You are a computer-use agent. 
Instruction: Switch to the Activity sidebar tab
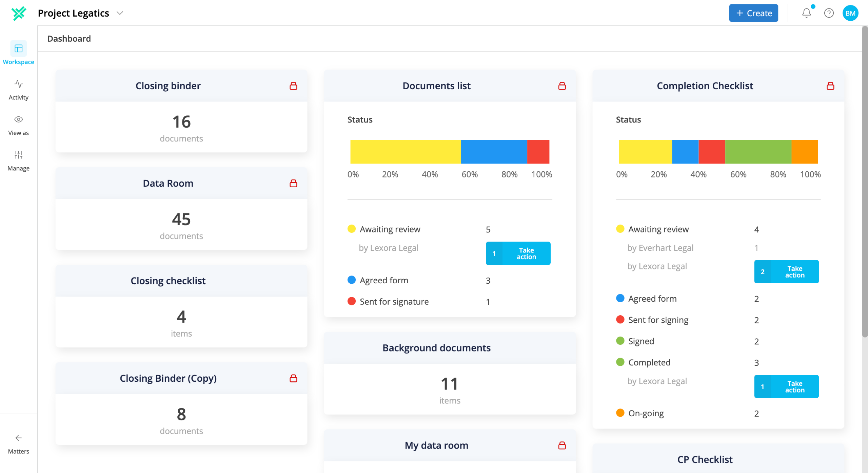pos(19,90)
